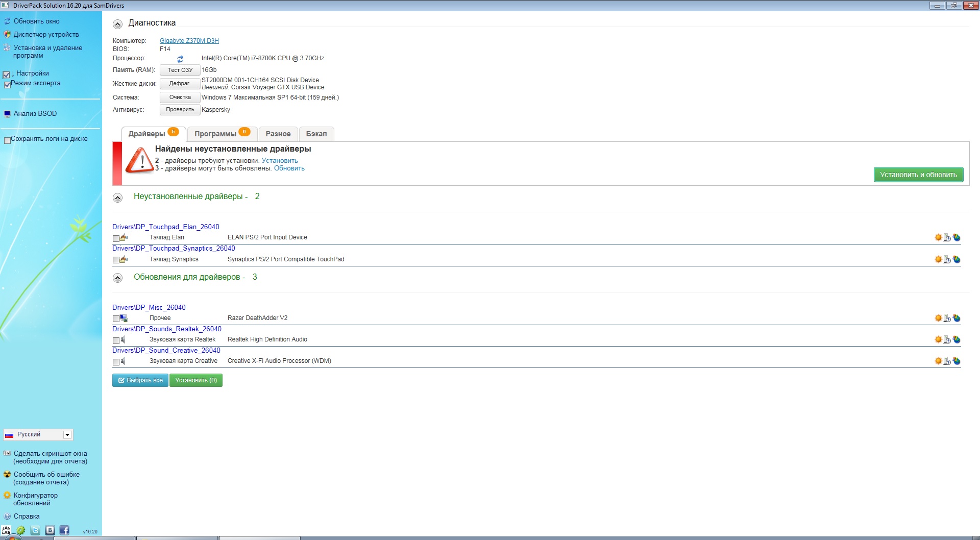980x540 pixels.
Task: Tick the Тачпад Elan driver checkbox
Action: [x=116, y=238]
